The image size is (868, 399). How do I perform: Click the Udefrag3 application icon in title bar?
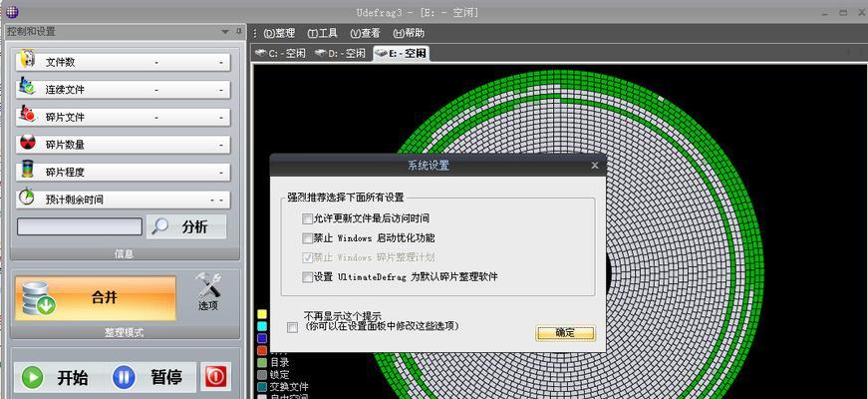[11, 11]
